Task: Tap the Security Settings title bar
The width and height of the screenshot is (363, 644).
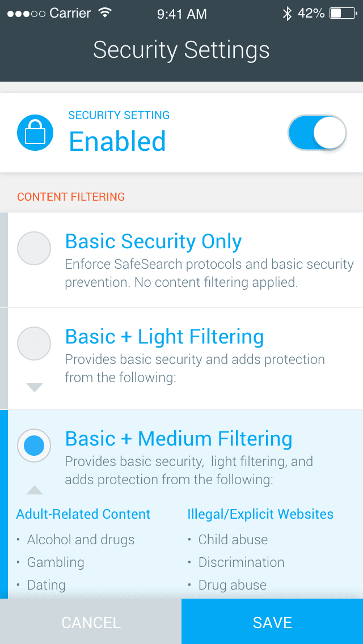Action: (181, 50)
